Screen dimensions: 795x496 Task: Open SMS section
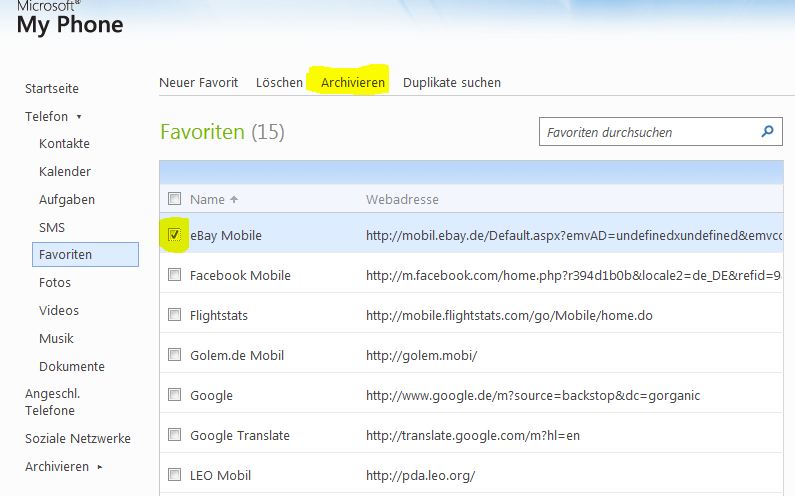tap(52, 227)
